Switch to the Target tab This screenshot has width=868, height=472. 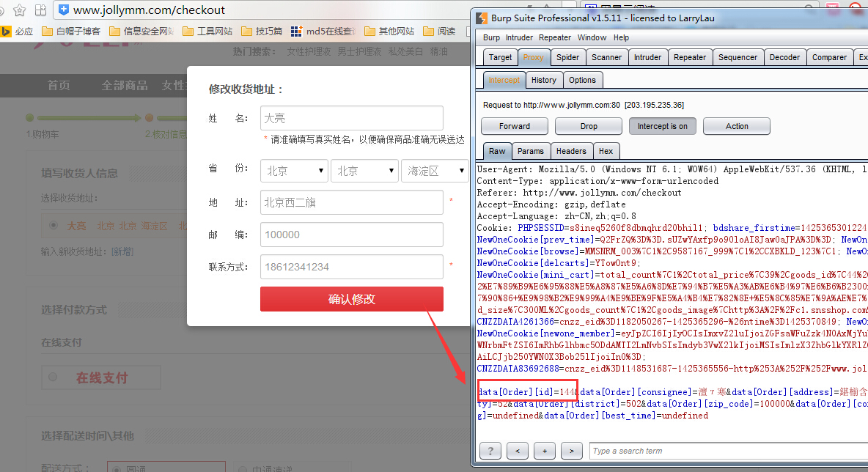(501, 58)
